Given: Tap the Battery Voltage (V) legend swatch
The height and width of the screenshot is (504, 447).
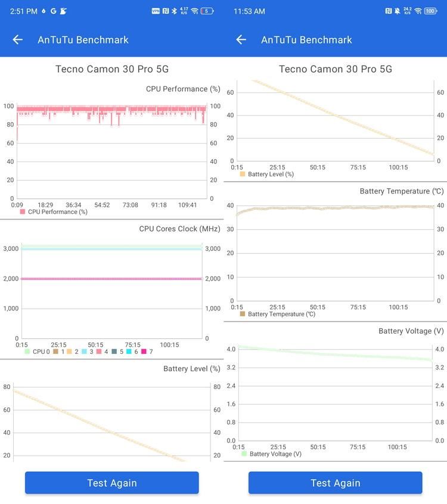Looking at the screenshot, I should point(244,454).
